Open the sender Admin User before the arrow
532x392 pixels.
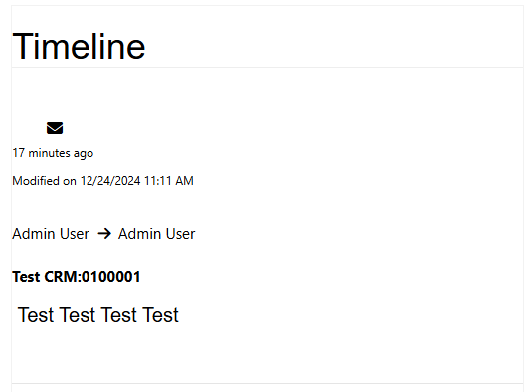pos(51,234)
